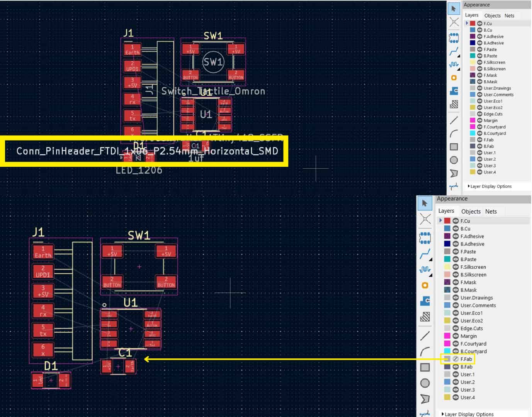Viewport: 532px width, 417px height.
Task: Hide Edge.Cuts layer in the panel with F.Fab hidden
Action: [456, 329]
